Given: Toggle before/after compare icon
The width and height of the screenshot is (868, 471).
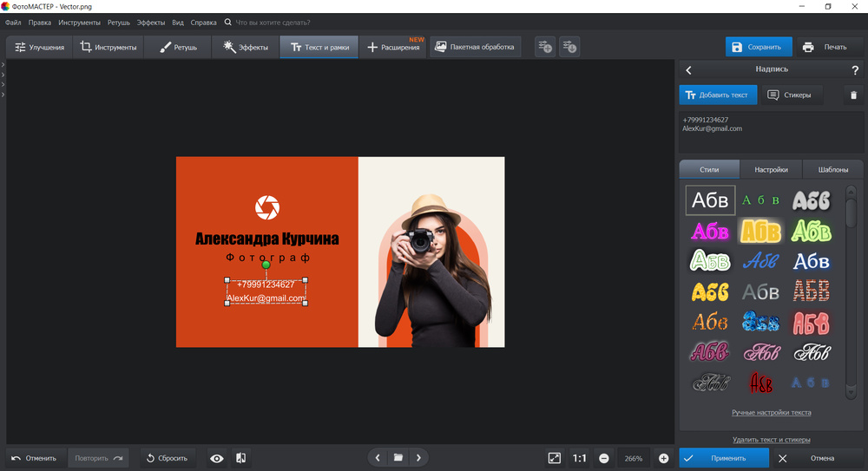Looking at the screenshot, I should [x=240, y=458].
